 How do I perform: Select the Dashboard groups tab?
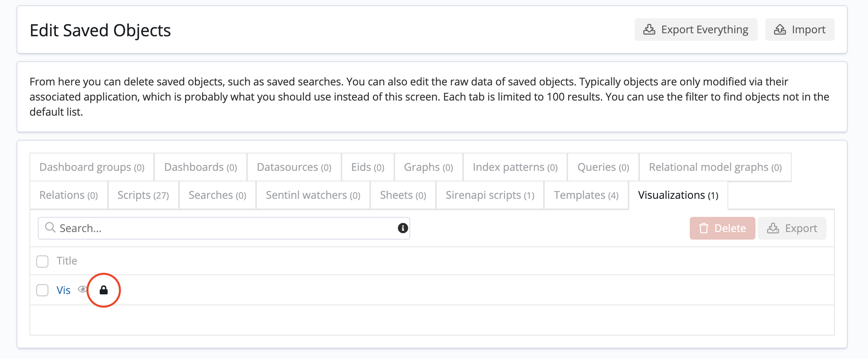pyautogui.click(x=92, y=167)
